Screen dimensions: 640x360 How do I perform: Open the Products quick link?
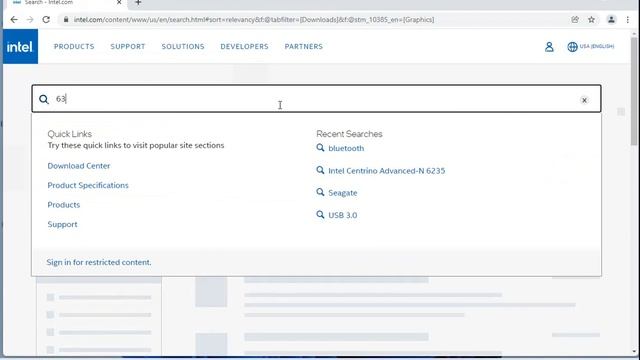(x=64, y=205)
